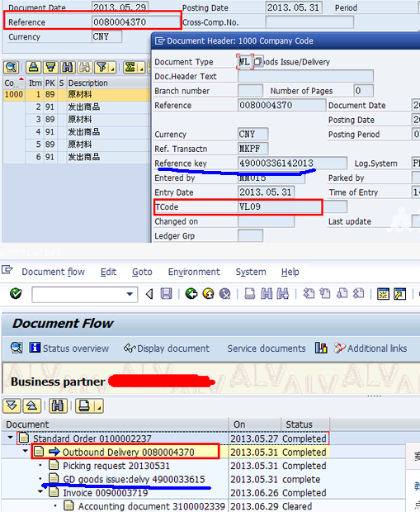Click the Collapse all nodes icon
This screenshot has height=512, width=420.
(x=31, y=405)
